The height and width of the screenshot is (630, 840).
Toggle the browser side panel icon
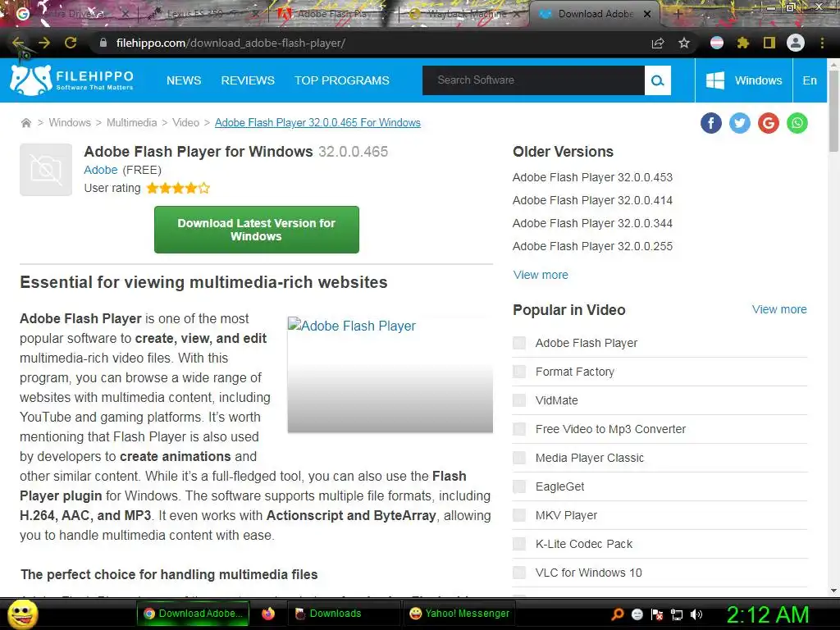point(769,43)
